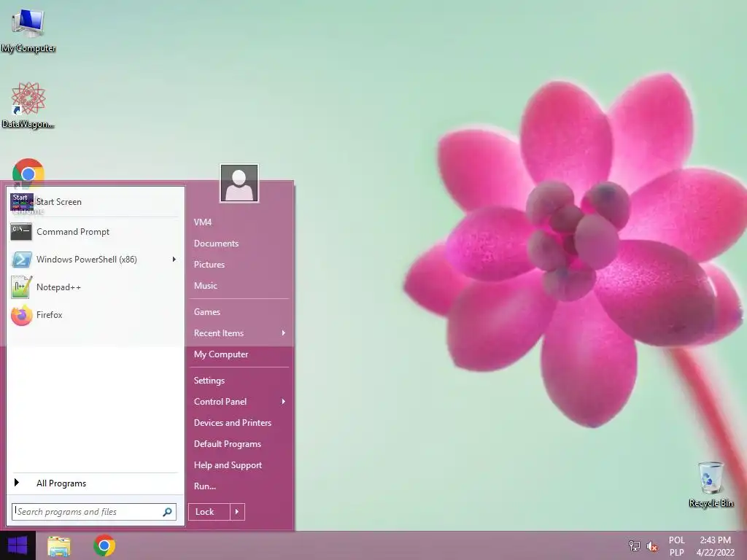Launch Command Prompt icon
747x560 pixels.
coord(21,232)
